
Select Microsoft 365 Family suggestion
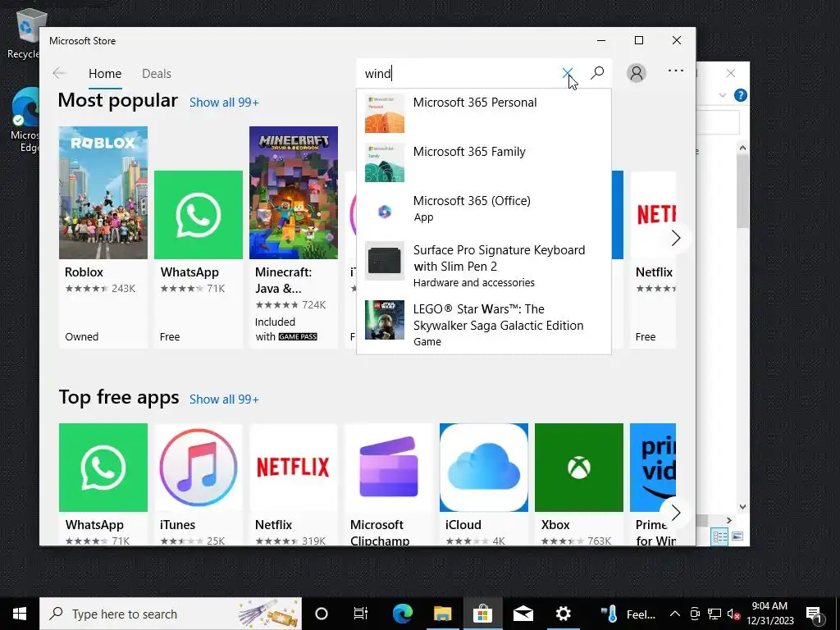tap(484, 162)
